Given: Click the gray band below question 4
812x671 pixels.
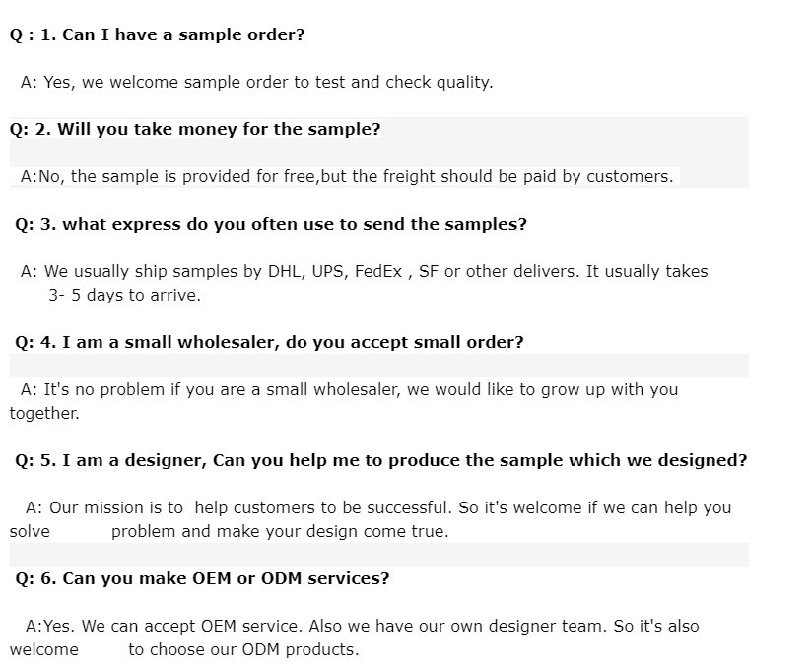Looking at the screenshot, I should [379, 366].
